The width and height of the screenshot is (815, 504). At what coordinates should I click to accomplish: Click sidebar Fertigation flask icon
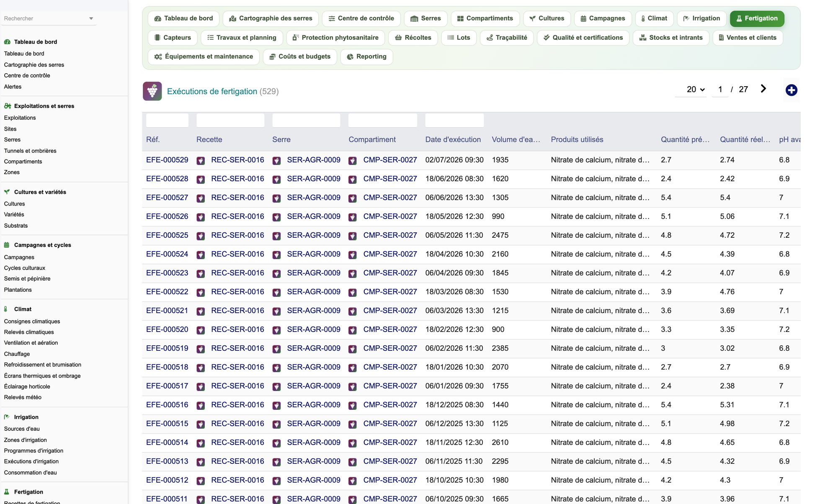pyautogui.click(x=7, y=492)
